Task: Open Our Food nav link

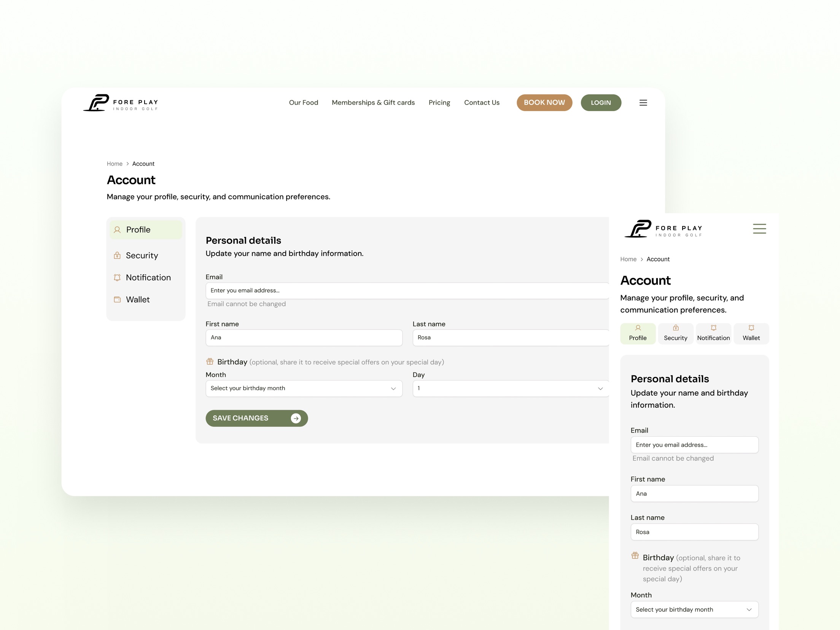Action: click(x=303, y=103)
